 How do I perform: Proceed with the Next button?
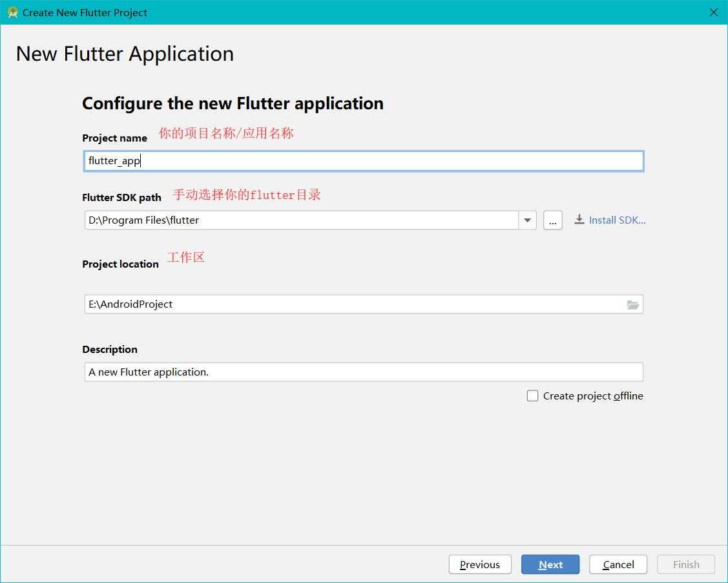pos(550,564)
